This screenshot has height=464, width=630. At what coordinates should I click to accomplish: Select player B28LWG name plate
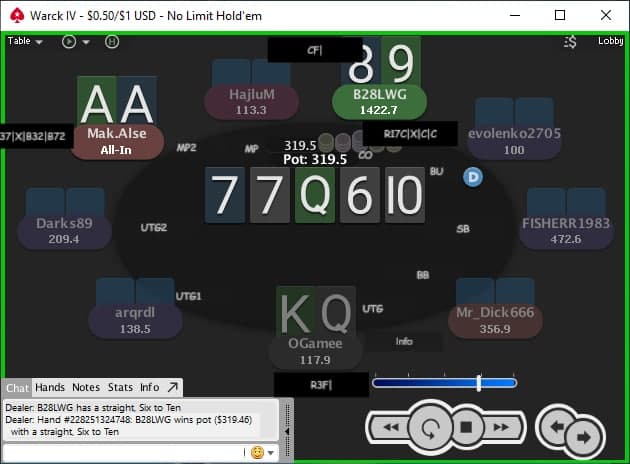379,102
